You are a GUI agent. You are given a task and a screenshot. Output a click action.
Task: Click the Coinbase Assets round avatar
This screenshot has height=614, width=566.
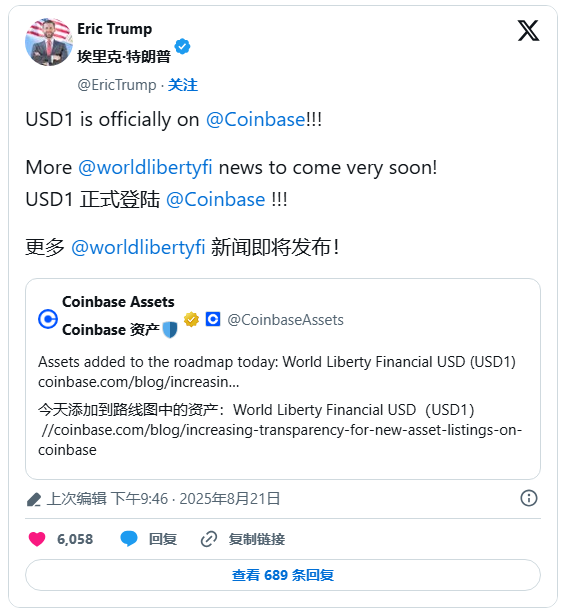tap(48, 319)
